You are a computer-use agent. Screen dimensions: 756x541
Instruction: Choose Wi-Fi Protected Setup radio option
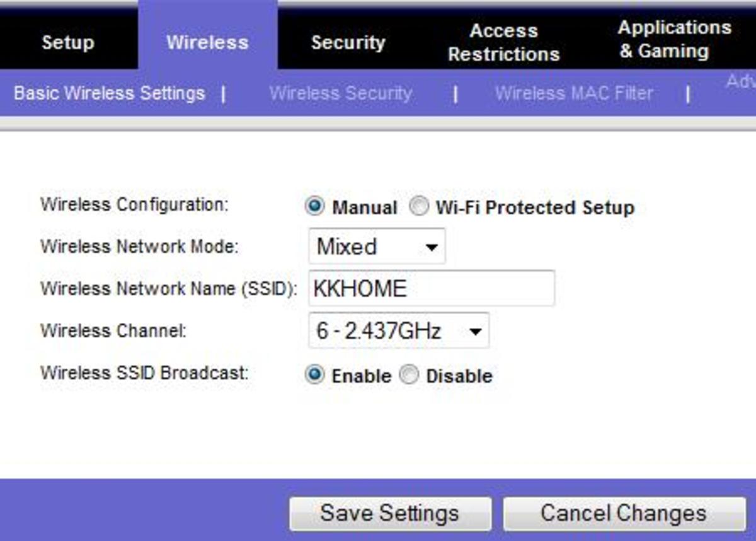(418, 207)
